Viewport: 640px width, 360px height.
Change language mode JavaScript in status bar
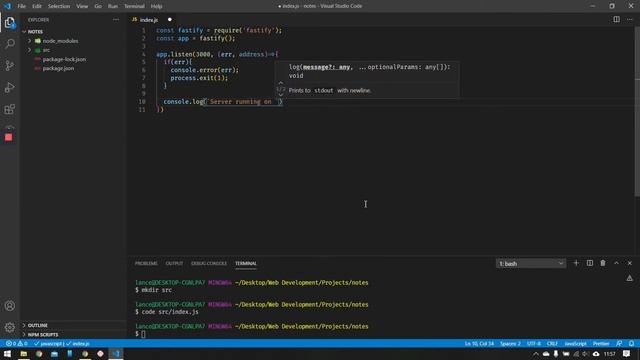pyautogui.click(x=576, y=344)
